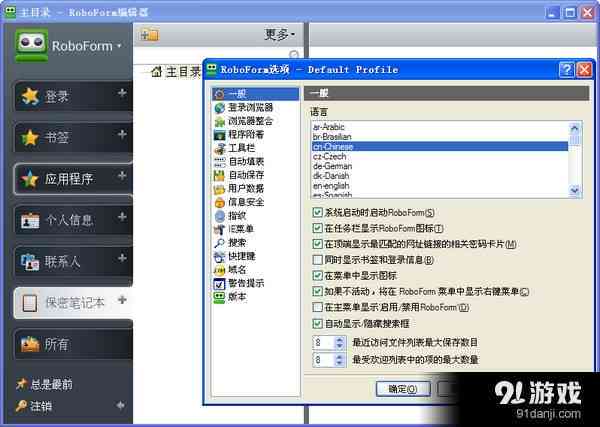Select the 浏览器整合 options category
This screenshot has width=600, height=427.
(x=243, y=121)
